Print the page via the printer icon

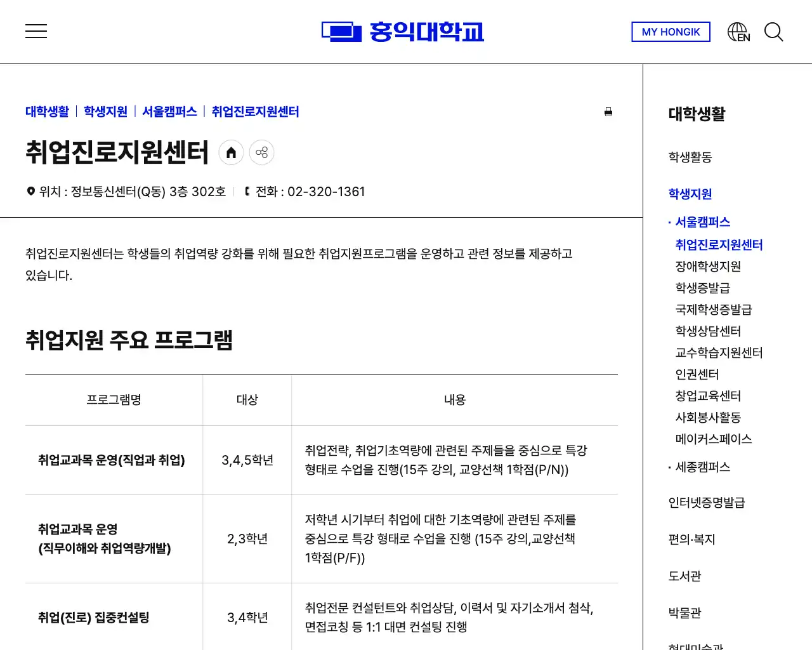tap(608, 112)
